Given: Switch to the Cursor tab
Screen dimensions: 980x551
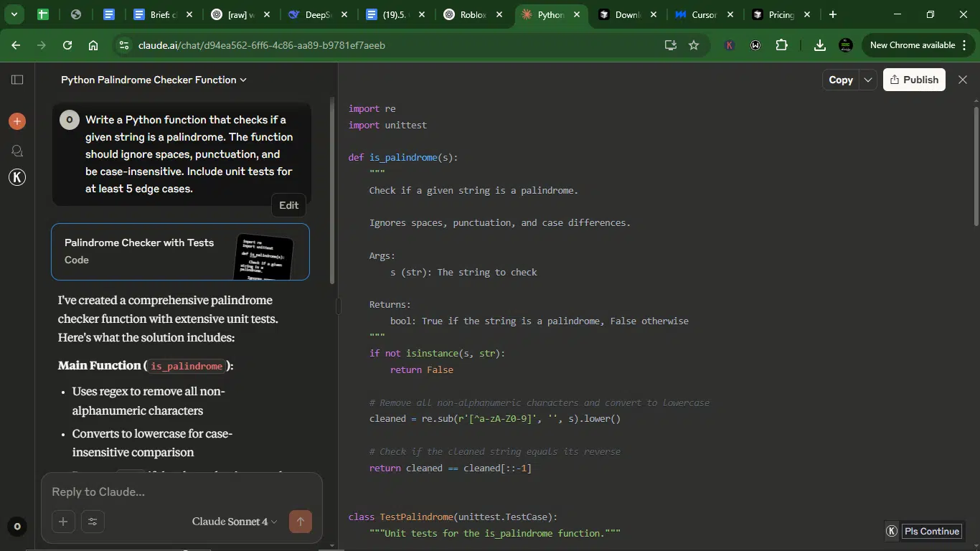Looking at the screenshot, I should 706,14.
